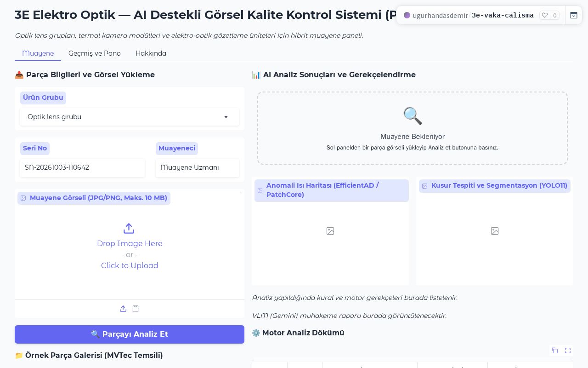Click the Muayeneci input field
This screenshot has height=368, width=588.
197,168
